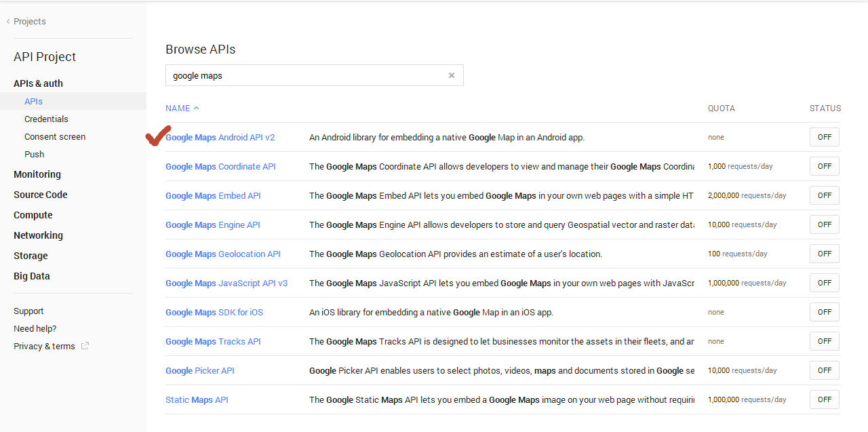Open the Google Picker API link
Image resolution: width=868 pixels, height=432 pixels.
200,370
